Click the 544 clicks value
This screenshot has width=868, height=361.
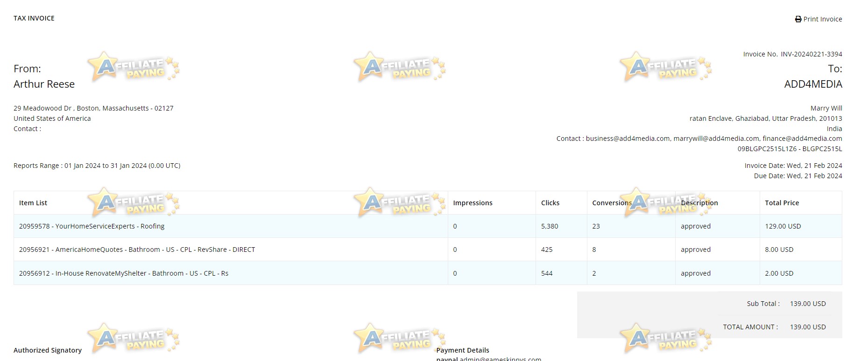(547, 273)
